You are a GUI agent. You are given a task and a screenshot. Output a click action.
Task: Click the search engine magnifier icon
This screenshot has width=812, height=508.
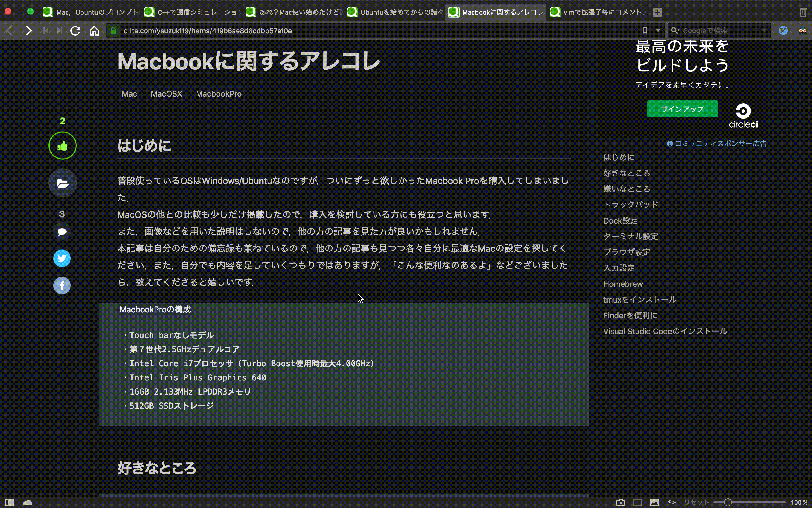tap(675, 30)
